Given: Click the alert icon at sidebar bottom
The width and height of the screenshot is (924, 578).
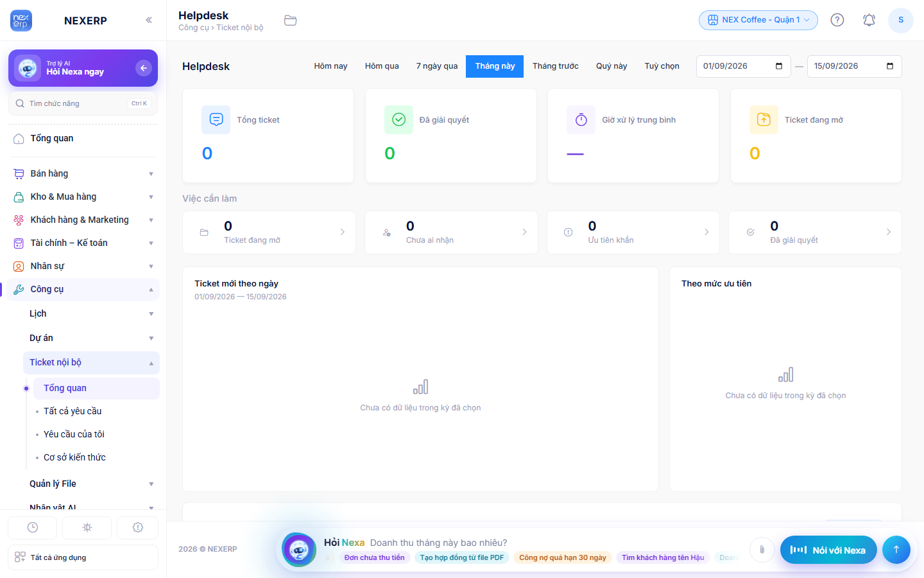Looking at the screenshot, I should (x=138, y=527).
